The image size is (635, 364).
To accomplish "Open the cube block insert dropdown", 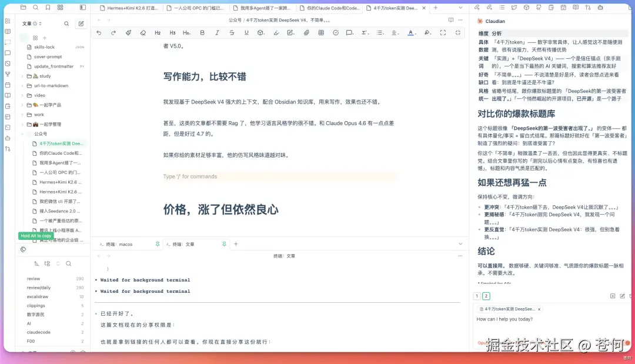I will tap(261, 33).
